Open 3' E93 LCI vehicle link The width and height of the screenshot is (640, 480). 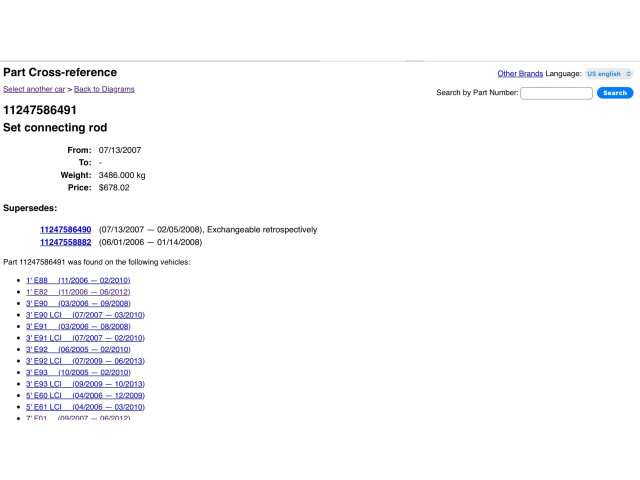coord(85,384)
